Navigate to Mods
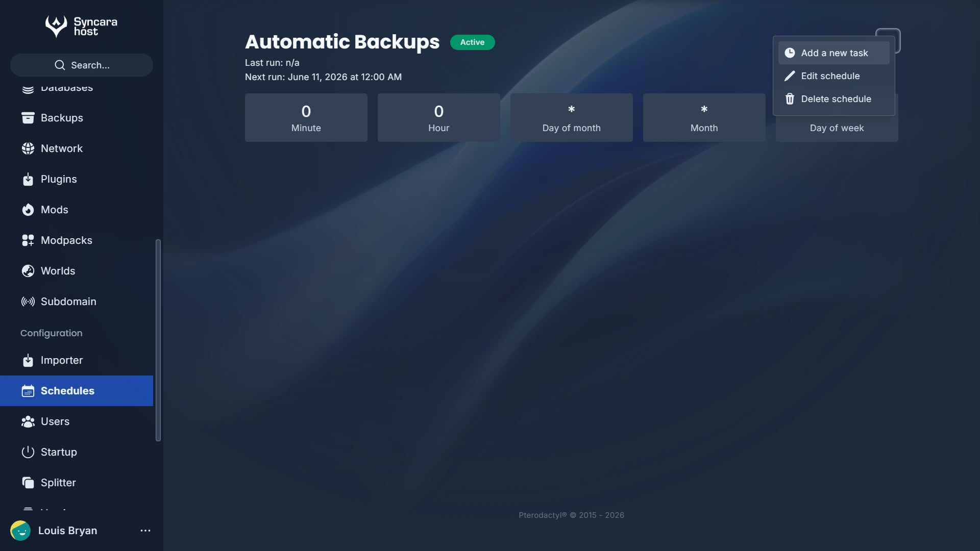Screen dimensions: 980x551 tap(77, 210)
